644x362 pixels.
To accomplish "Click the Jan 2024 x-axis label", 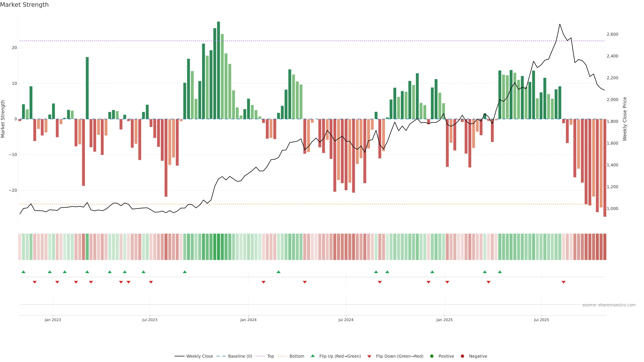I will (x=248, y=320).
